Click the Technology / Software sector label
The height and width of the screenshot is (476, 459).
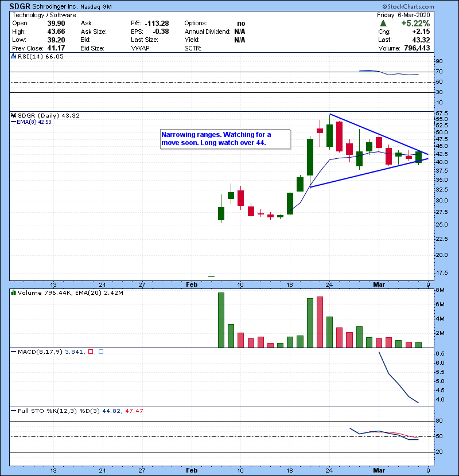point(44,15)
